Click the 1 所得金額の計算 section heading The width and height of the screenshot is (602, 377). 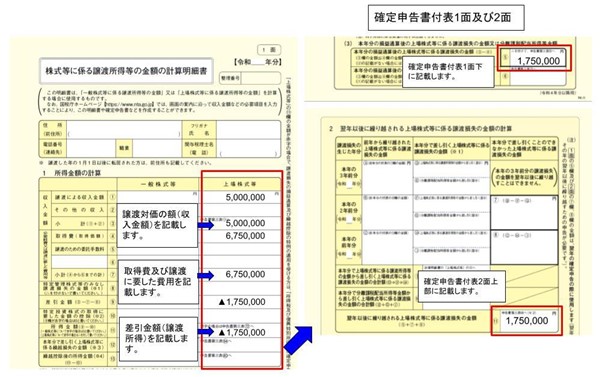point(72,173)
